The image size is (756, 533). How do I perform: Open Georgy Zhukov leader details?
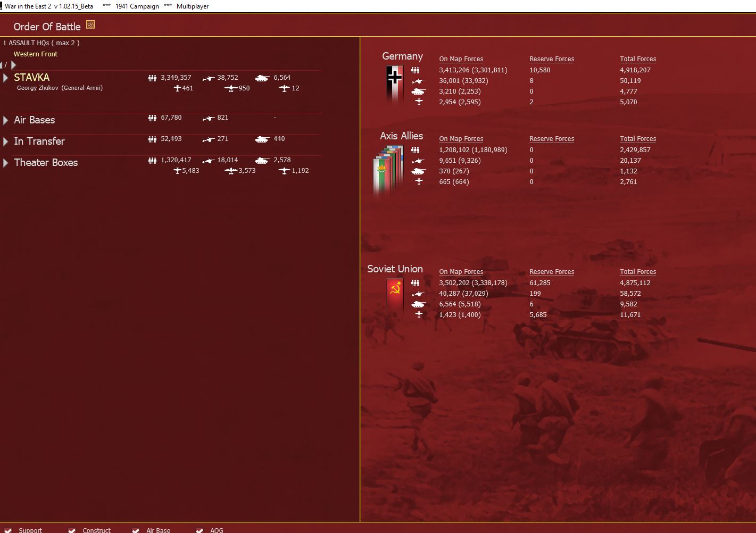(60, 88)
